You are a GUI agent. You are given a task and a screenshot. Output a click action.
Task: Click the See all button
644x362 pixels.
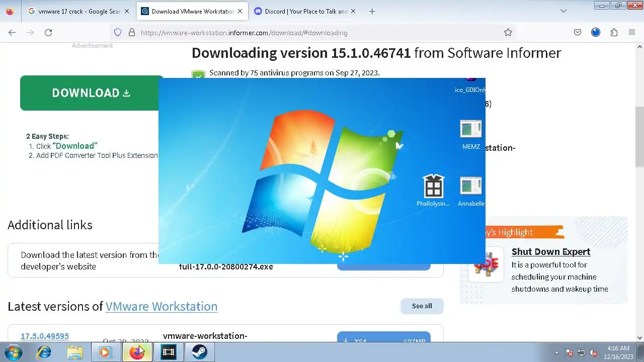click(x=422, y=306)
